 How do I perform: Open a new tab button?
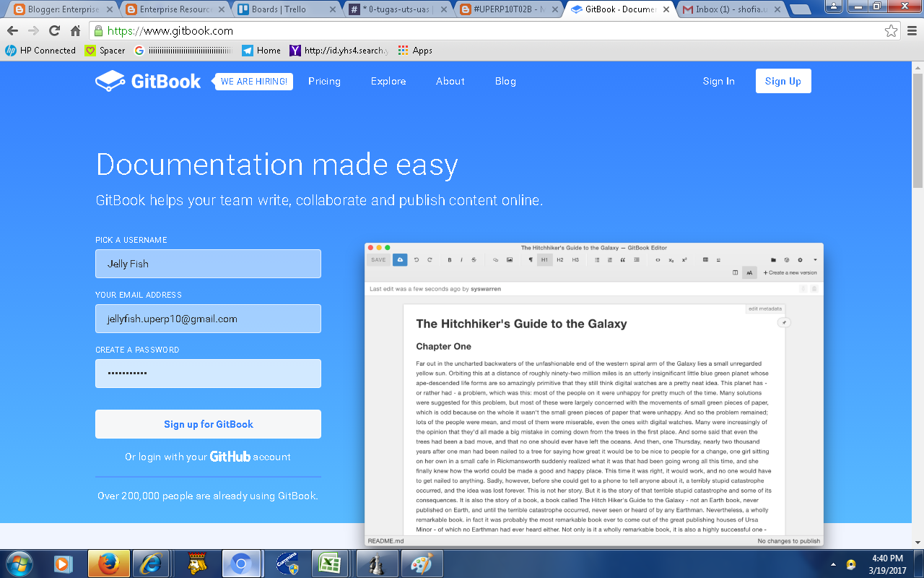(x=800, y=10)
